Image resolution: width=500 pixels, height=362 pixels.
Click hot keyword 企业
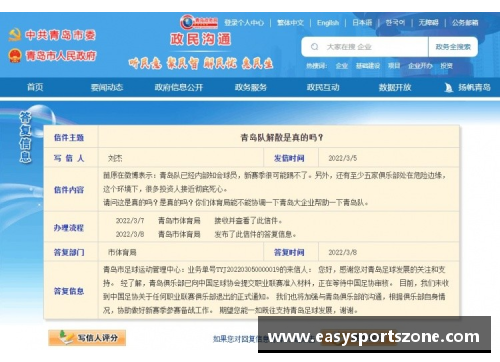click(x=342, y=66)
